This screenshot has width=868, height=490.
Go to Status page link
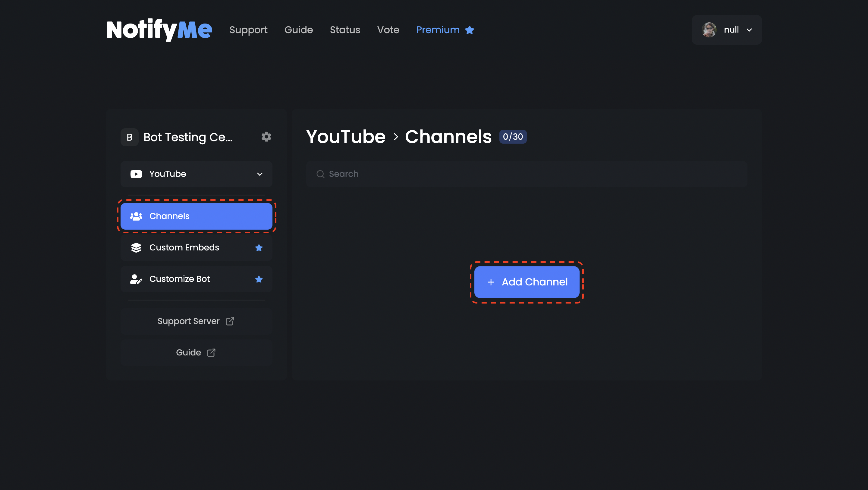345,30
